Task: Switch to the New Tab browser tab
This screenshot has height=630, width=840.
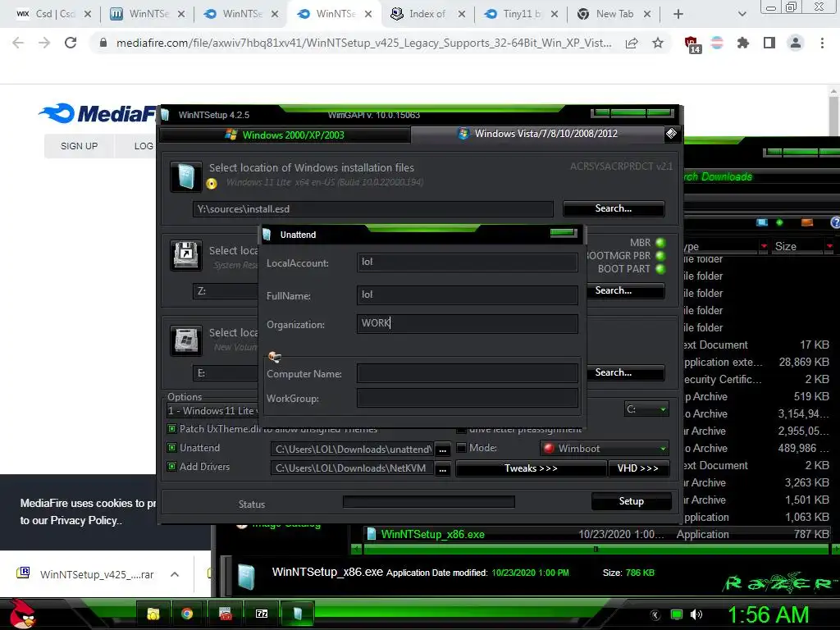Action: [x=614, y=14]
